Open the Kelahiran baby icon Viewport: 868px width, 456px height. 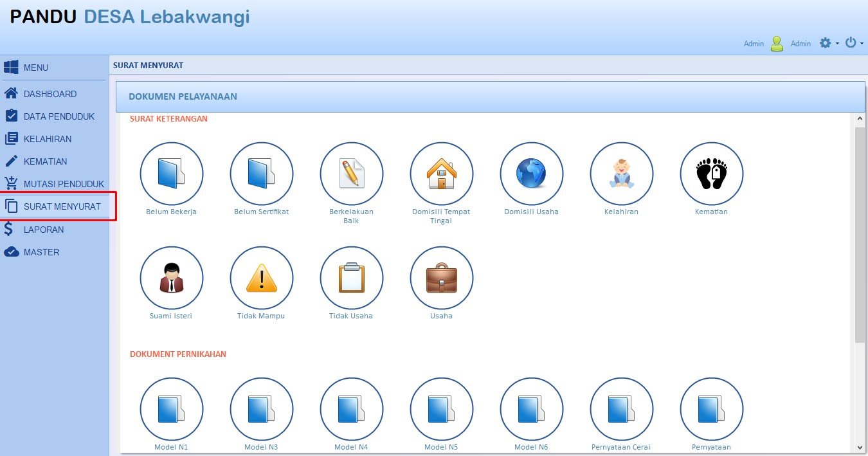tap(621, 174)
